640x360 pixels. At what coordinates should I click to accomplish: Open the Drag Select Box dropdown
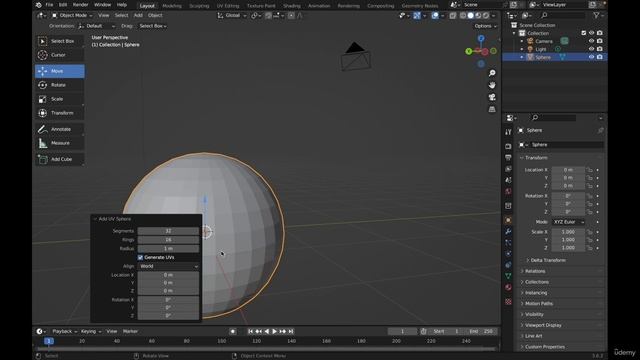[153, 26]
